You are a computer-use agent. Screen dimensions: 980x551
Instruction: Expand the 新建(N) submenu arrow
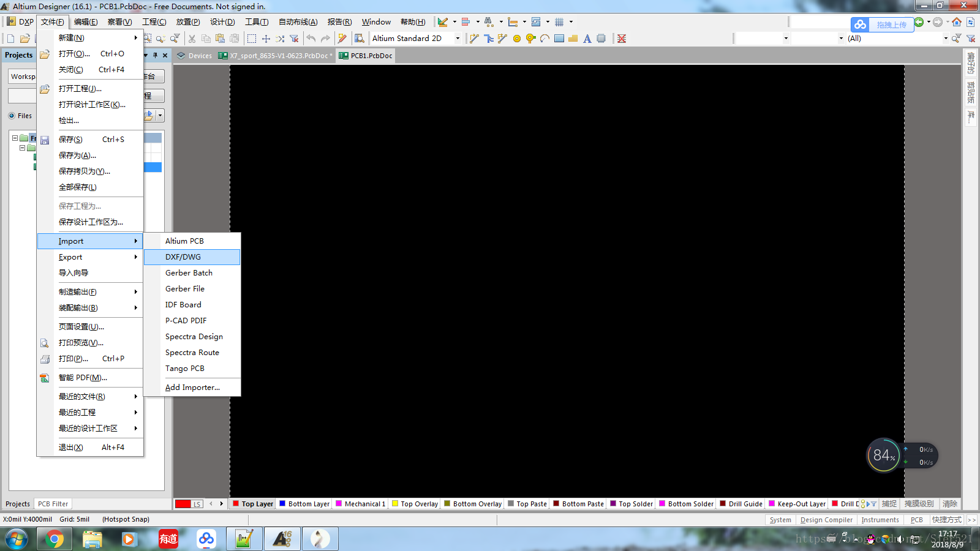pyautogui.click(x=135, y=38)
